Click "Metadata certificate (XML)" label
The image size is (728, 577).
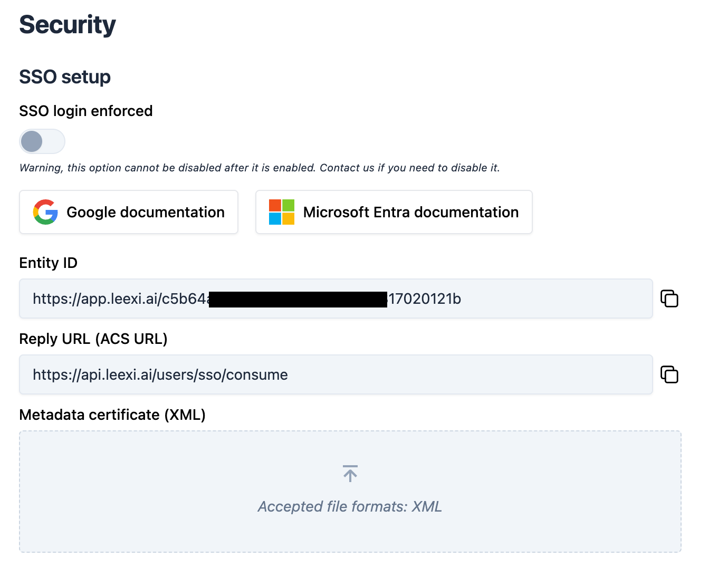tap(112, 415)
